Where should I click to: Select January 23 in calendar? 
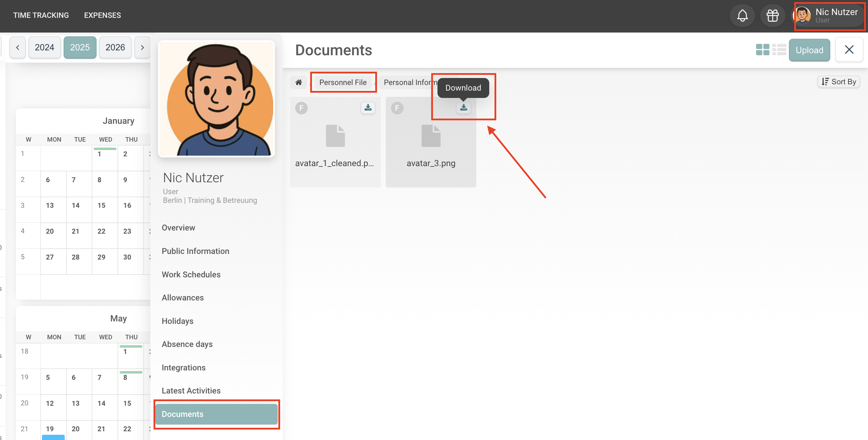pos(131,235)
